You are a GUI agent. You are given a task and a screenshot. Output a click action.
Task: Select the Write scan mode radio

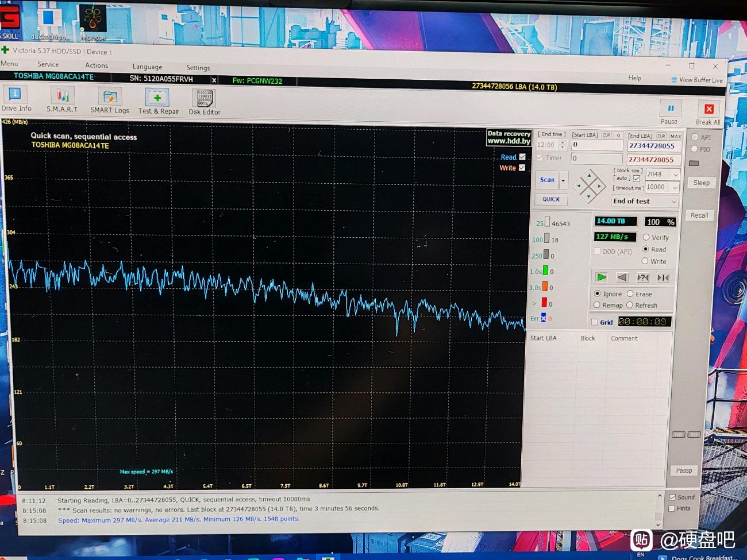click(645, 261)
